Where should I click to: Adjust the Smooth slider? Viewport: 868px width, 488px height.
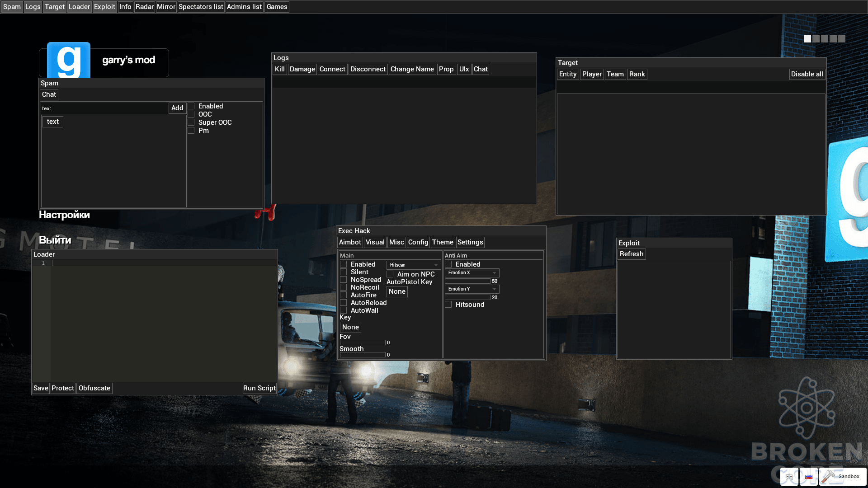[x=363, y=355]
